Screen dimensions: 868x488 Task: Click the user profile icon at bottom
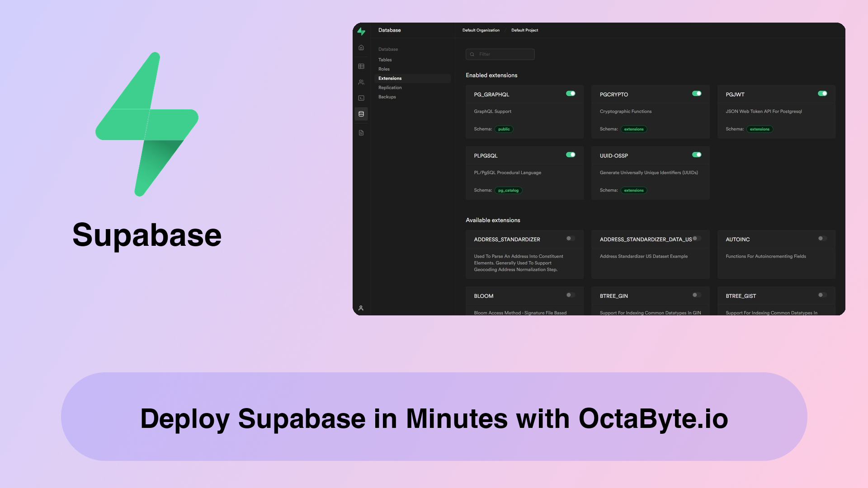pos(361,308)
